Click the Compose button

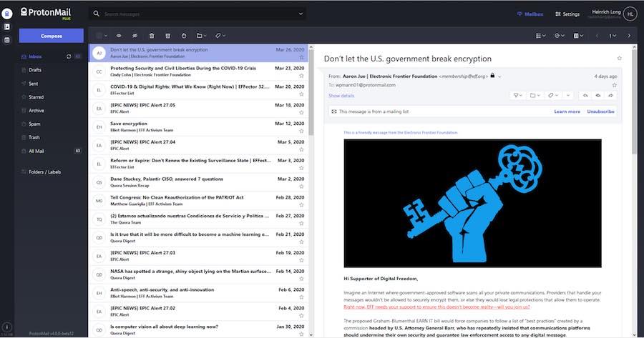[52, 36]
